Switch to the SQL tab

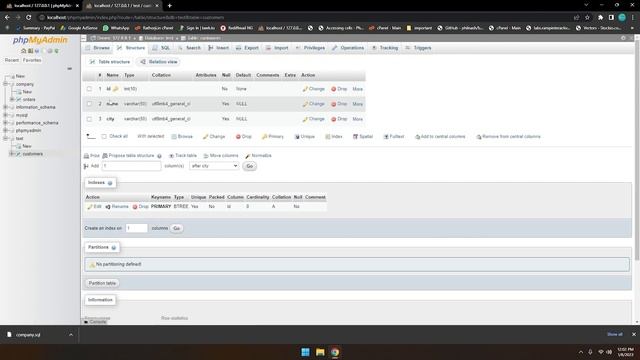coord(161,48)
